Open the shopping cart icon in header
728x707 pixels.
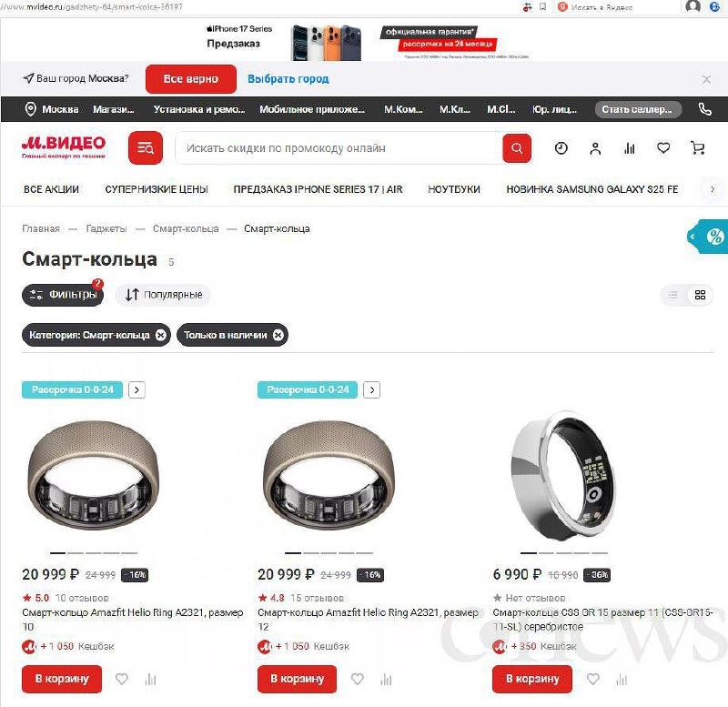tap(697, 148)
